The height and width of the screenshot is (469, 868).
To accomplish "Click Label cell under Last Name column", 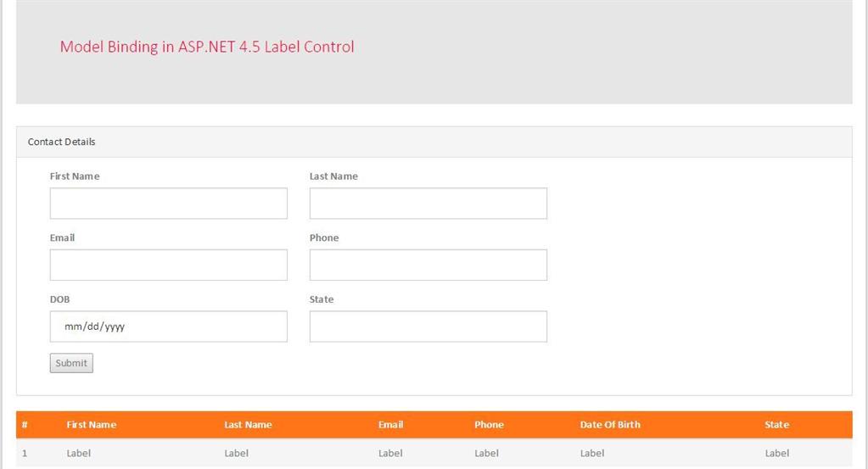I will tap(237, 453).
